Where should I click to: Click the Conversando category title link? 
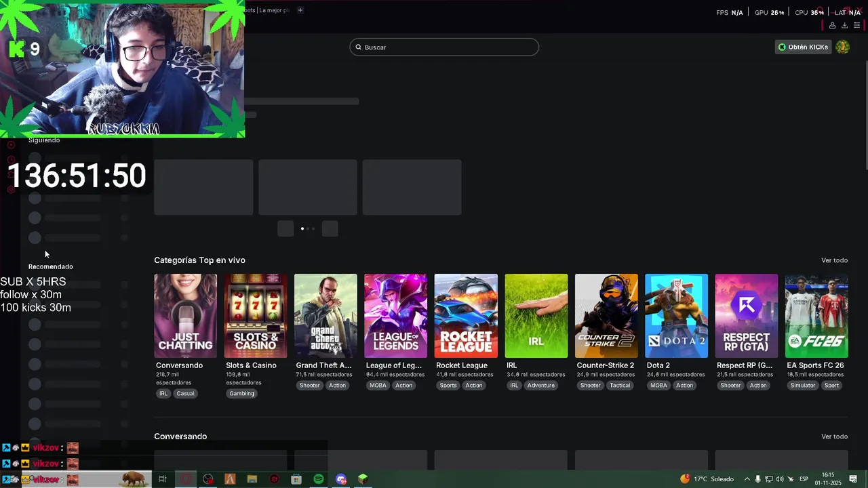[x=179, y=365]
